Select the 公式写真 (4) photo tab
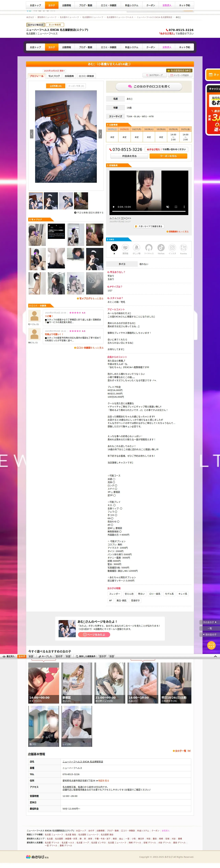The image size is (220, 868). (56, 86)
